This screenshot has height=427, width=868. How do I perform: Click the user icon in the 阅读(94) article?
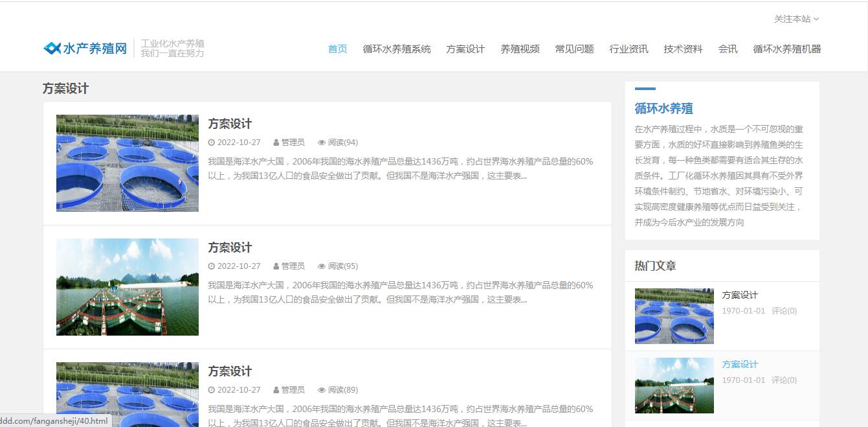(276, 143)
